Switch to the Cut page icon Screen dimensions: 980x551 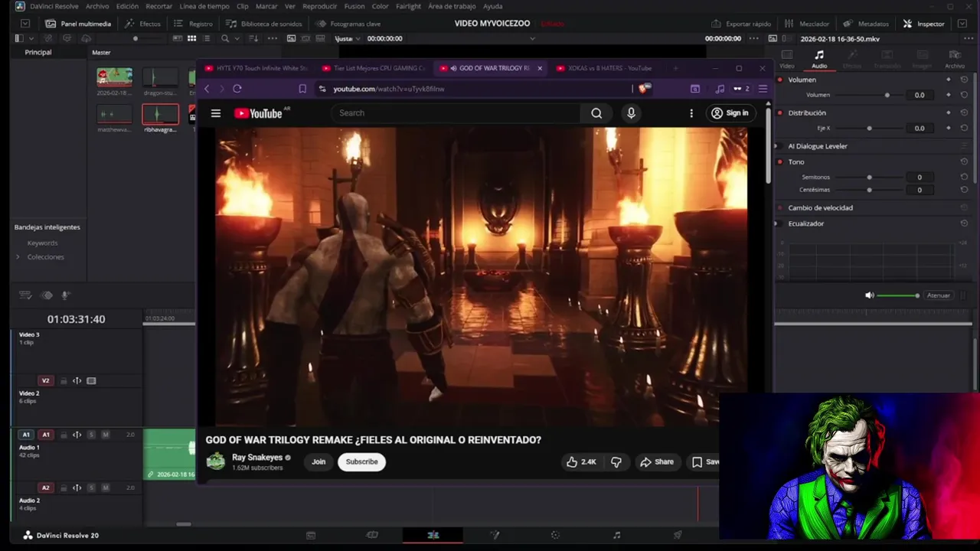(x=372, y=535)
